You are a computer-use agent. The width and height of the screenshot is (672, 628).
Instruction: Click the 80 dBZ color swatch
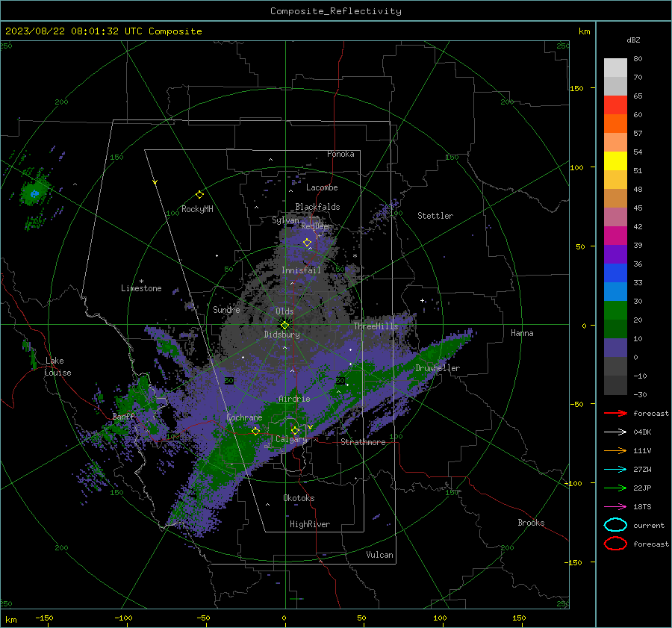click(x=615, y=67)
